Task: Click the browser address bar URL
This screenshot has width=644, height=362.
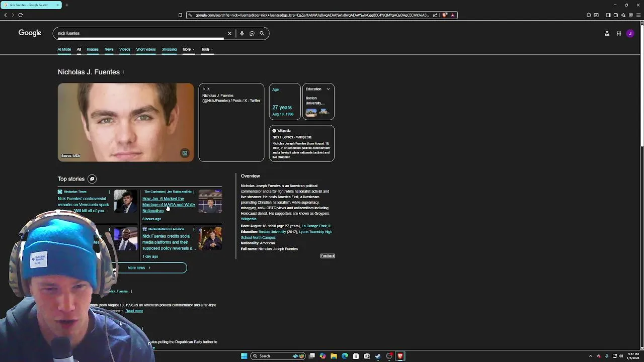Action: click(312, 15)
